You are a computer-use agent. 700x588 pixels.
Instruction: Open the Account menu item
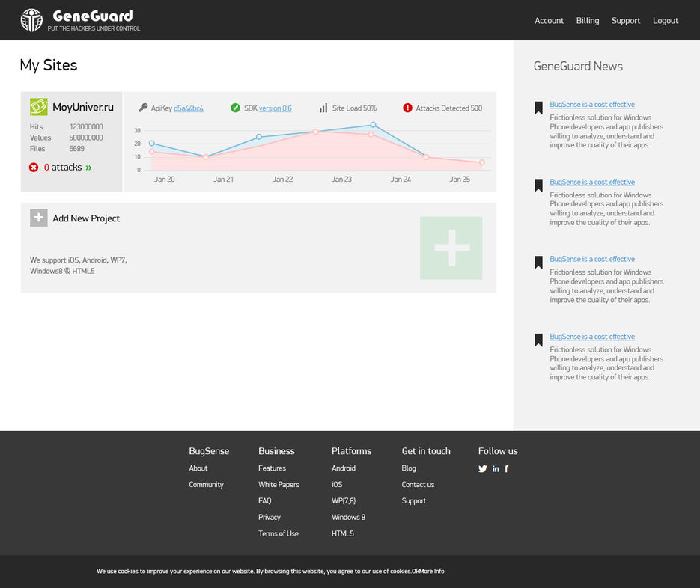pos(549,20)
